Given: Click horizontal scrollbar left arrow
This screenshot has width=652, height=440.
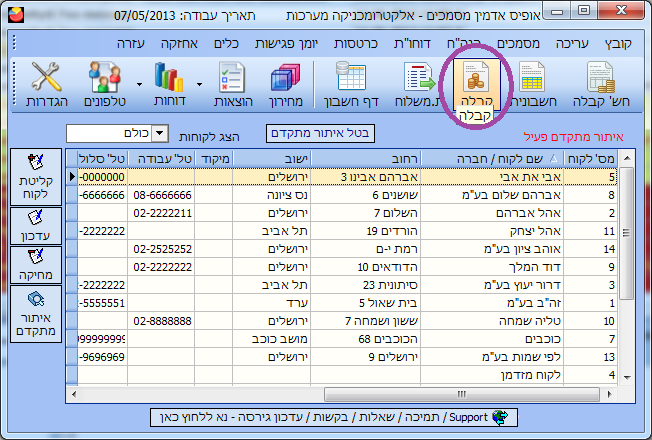Looking at the screenshot, I should [x=74, y=394].
